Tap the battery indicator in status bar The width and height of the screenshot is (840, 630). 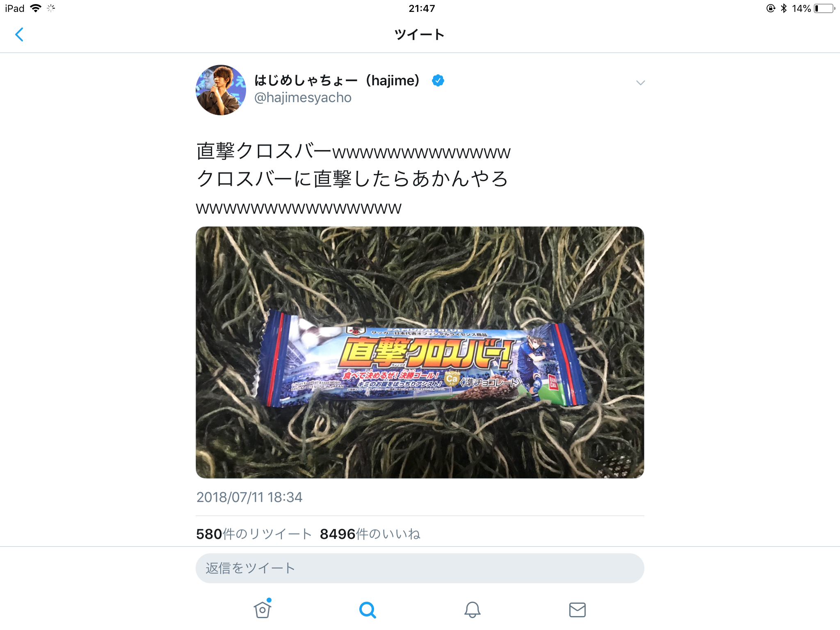point(824,8)
